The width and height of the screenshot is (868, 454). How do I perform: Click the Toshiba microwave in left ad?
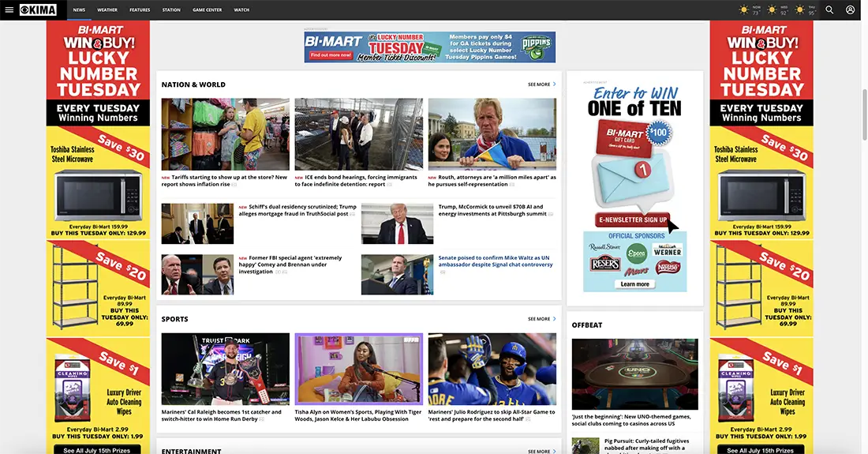(x=98, y=195)
